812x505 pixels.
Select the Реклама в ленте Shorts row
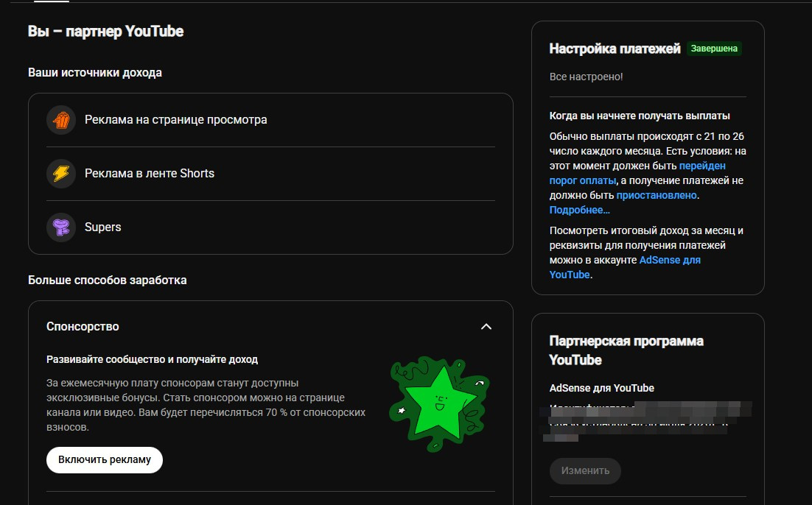(x=271, y=173)
